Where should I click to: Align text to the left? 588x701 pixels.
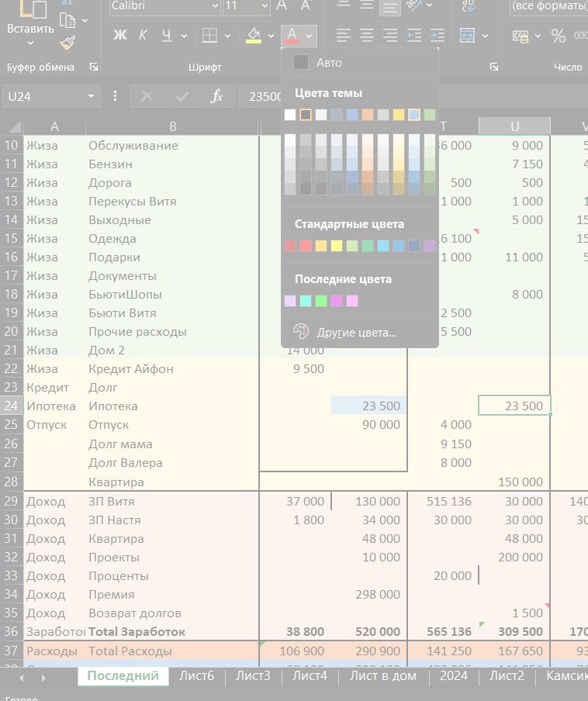[x=344, y=36]
